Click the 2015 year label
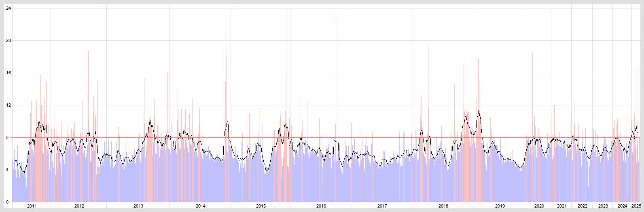Screen dimensions: 644x212 [261, 206]
